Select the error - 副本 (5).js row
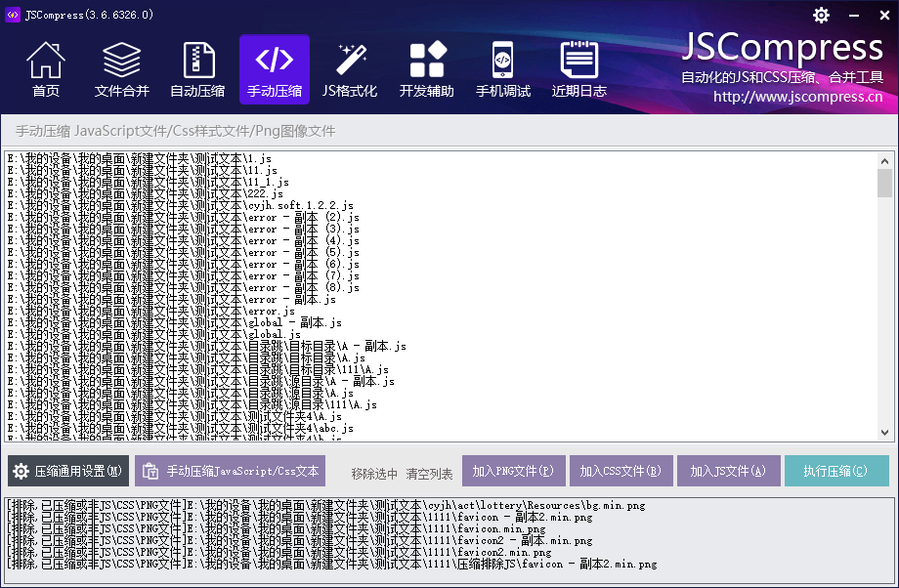This screenshot has height=588, width=899. (x=183, y=252)
